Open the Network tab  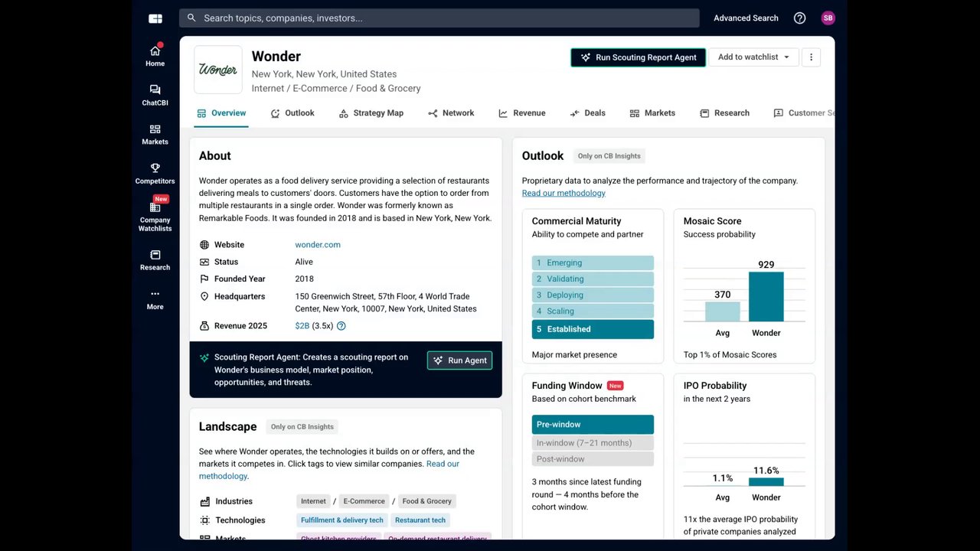coord(451,113)
